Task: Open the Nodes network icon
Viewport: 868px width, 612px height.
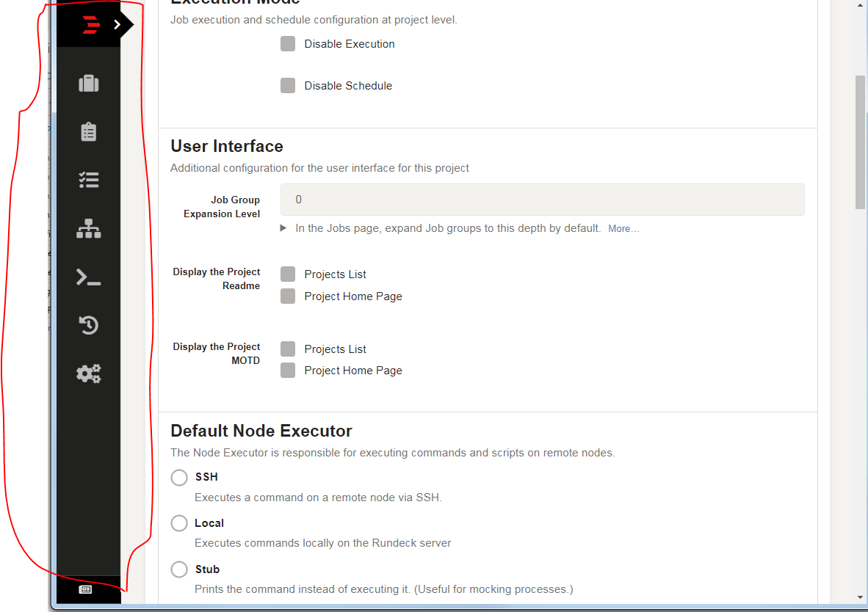Action: click(89, 228)
